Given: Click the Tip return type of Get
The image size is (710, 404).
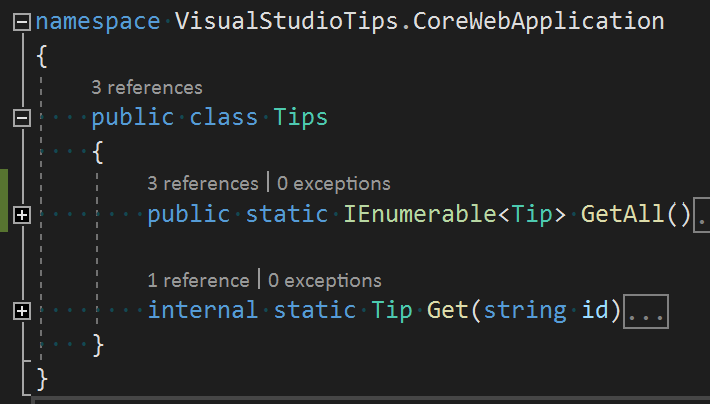Looking at the screenshot, I should (392, 310).
